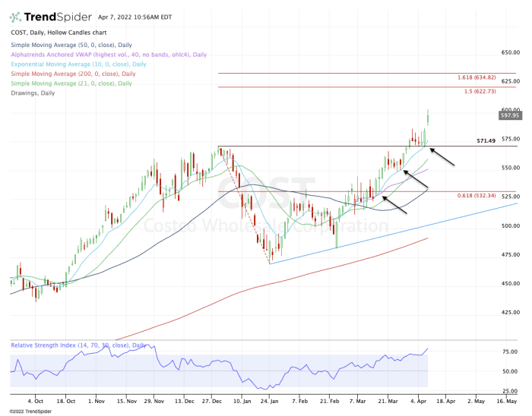Image resolution: width=532 pixels, height=416 pixels.
Task: Click the RSI line's latest peak
Action: [x=427, y=348]
